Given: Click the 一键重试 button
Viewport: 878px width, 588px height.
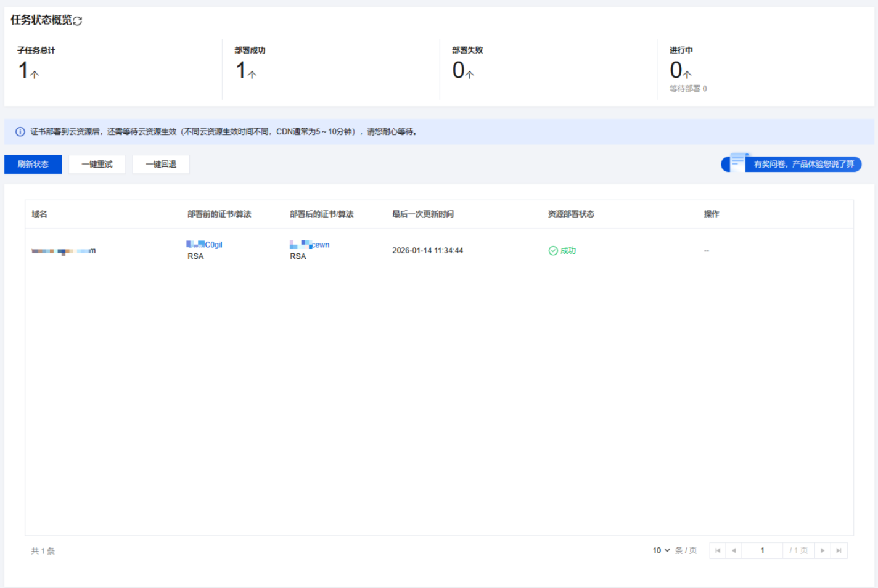Looking at the screenshot, I should [x=97, y=165].
